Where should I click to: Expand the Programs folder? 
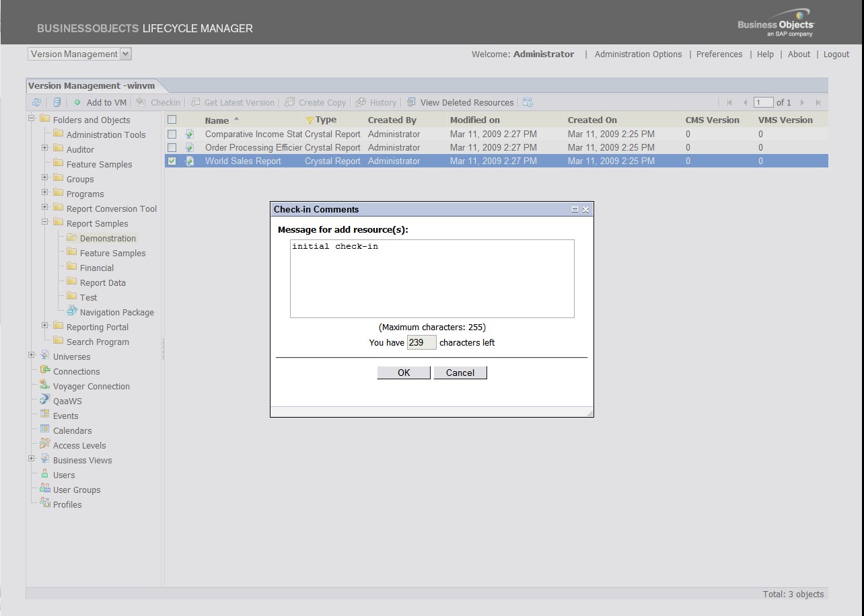pos(44,192)
